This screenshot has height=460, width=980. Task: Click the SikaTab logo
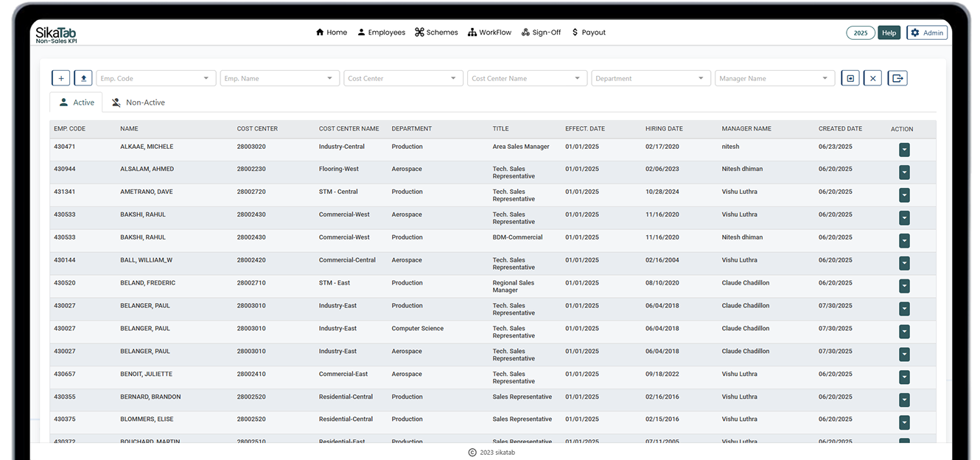(x=56, y=34)
